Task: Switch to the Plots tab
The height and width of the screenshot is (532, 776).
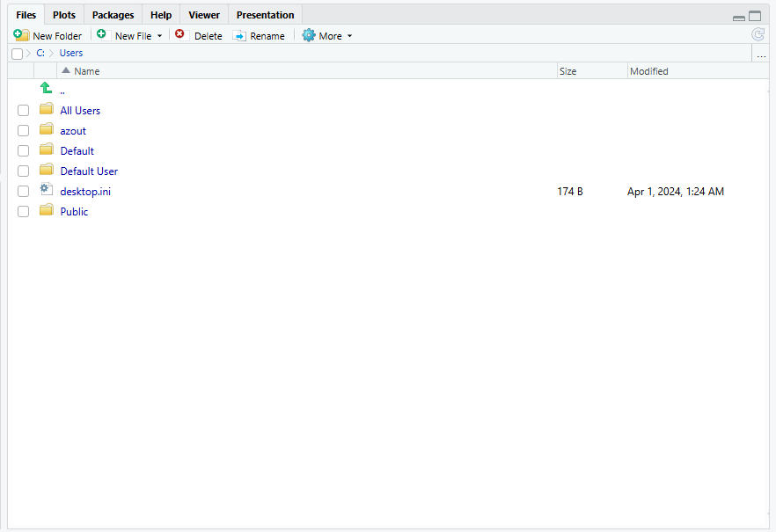Action: click(64, 15)
